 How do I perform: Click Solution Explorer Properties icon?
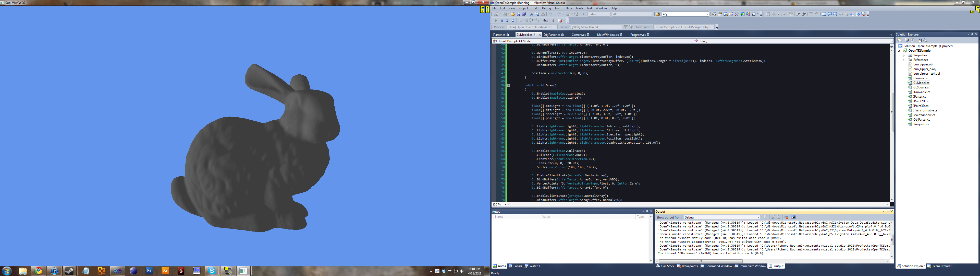[x=899, y=40]
